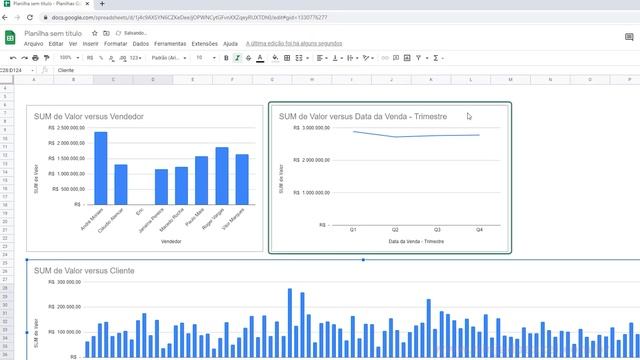Open the last edit history link
The width and height of the screenshot is (640, 360).
click(294, 44)
